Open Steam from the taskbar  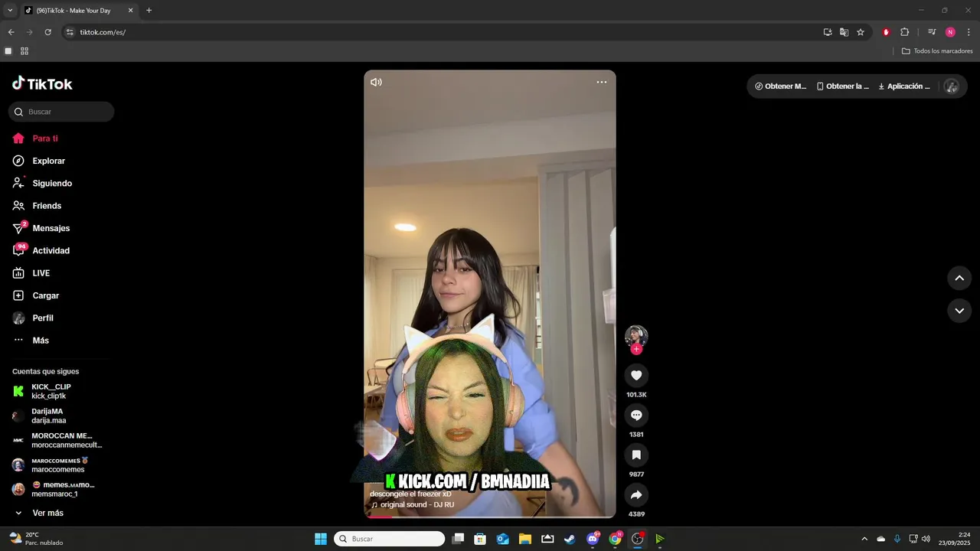click(570, 539)
